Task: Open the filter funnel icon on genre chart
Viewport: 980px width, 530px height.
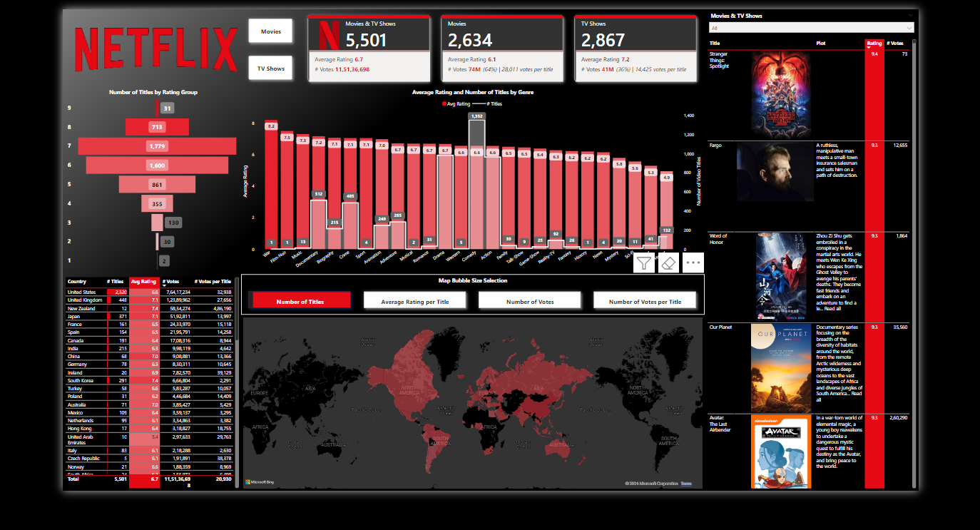Action: tap(644, 263)
